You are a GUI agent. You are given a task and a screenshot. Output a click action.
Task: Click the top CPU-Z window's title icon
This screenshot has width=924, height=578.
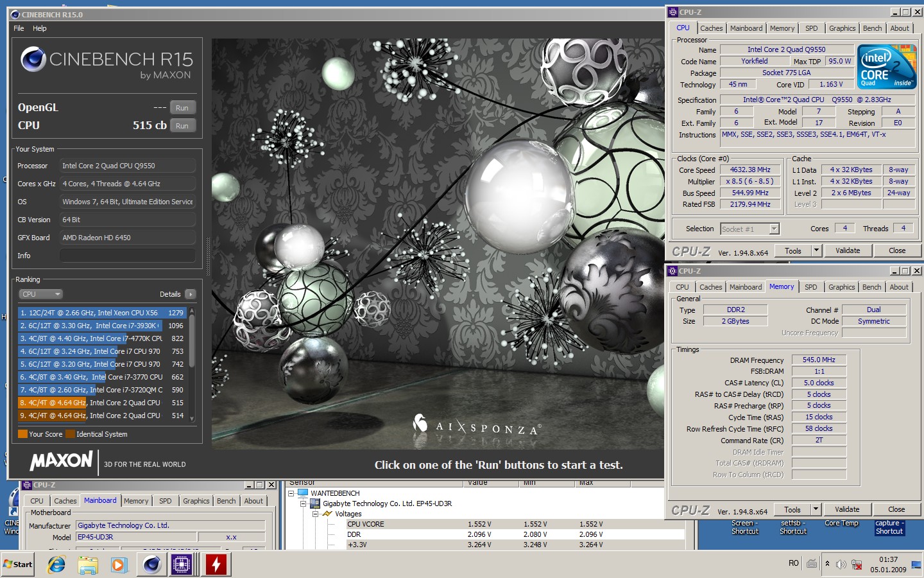click(673, 12)
